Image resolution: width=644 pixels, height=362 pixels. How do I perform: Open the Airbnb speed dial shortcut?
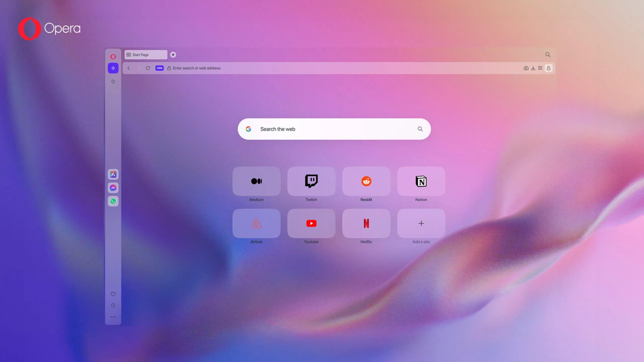point(256,223)
